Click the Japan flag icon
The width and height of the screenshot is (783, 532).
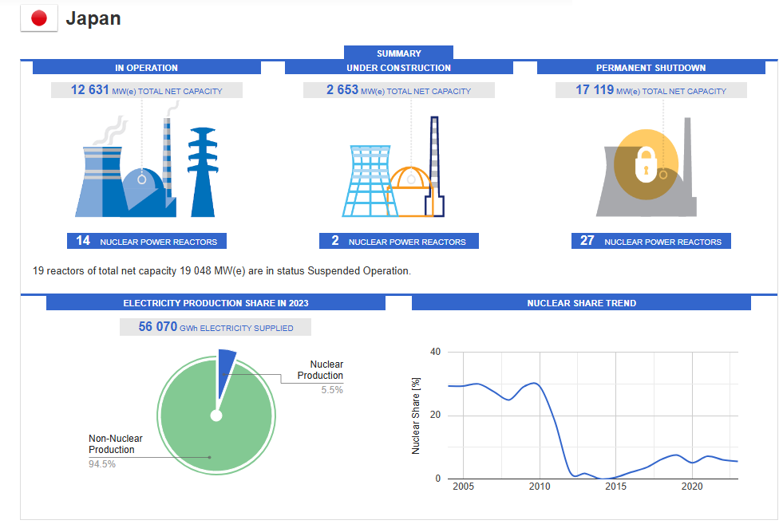[39, 19]
